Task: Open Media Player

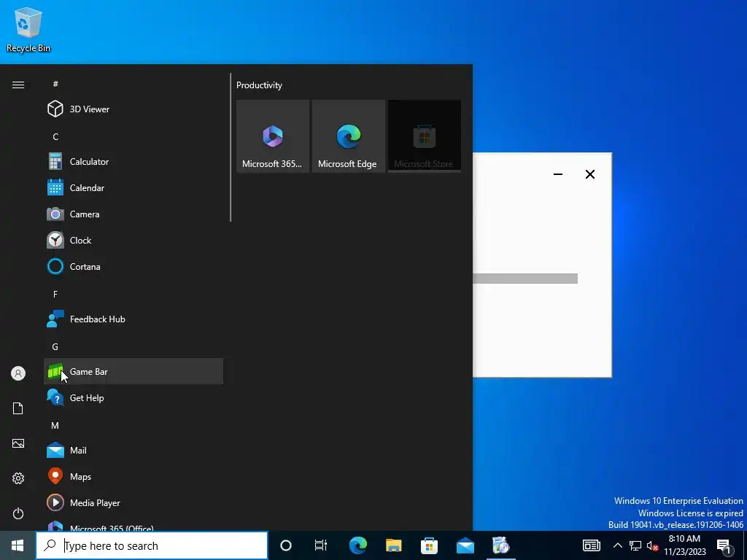Action: (133, 502)
